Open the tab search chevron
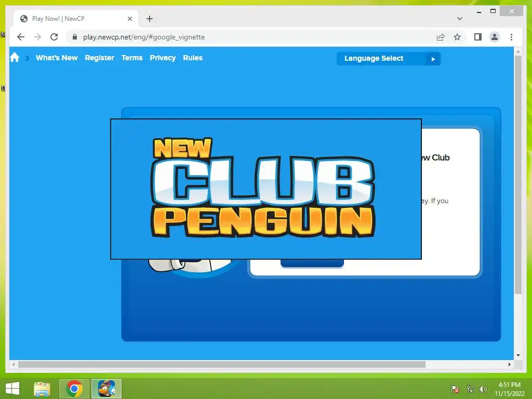The height and width of the screenshot is (399, 532). (x=459, y=19)
